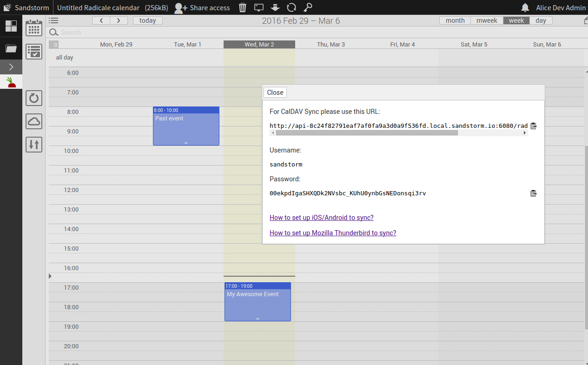Reload calendar data with the refresh icon
The height and width of the screenshot is (365, 588).
pyautogui.click(x=34, y=98)
